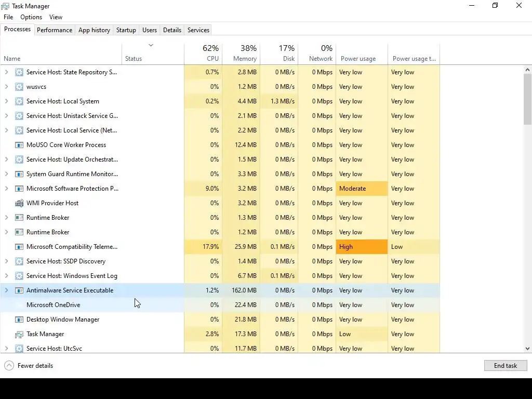Sort by the Name column header

tap(61, 54)
